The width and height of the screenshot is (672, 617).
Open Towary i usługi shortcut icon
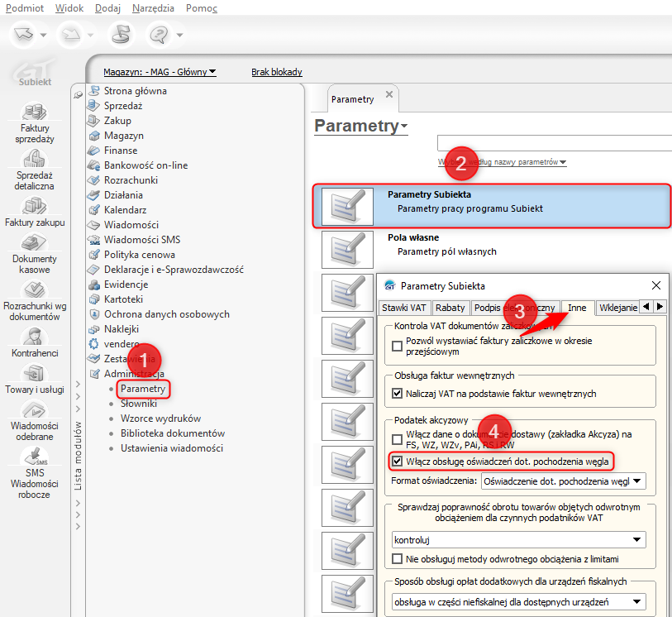(x=34, y=373)
